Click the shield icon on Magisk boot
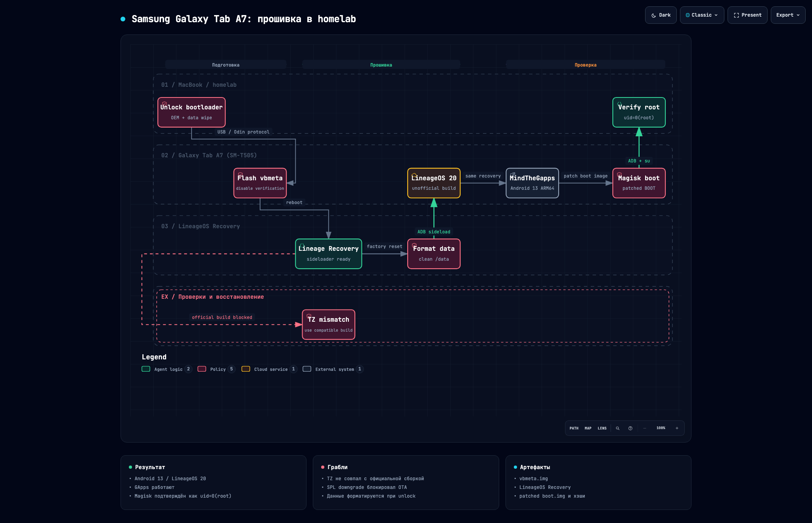This screenshot has height=523, width=812. tap(619, 175)
